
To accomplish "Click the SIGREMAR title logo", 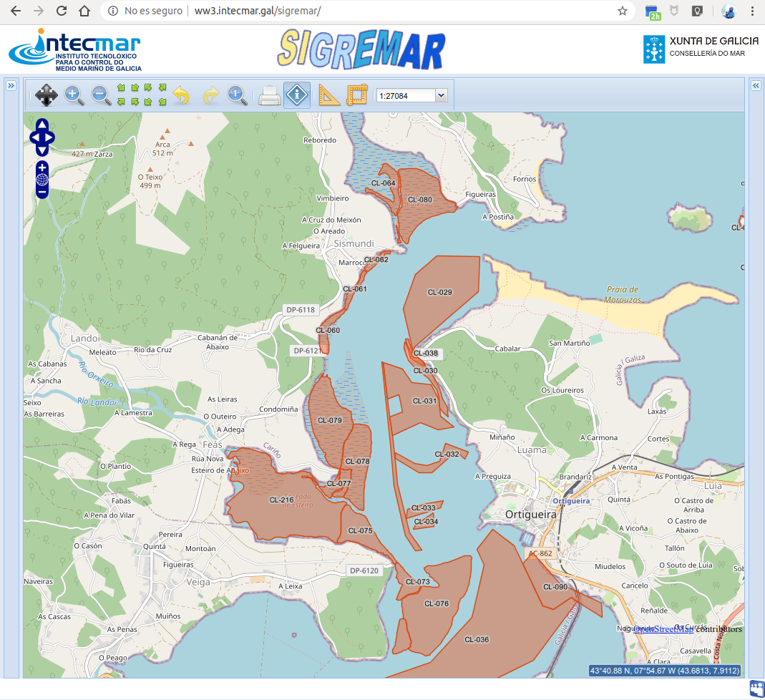I will click(361, 49).
